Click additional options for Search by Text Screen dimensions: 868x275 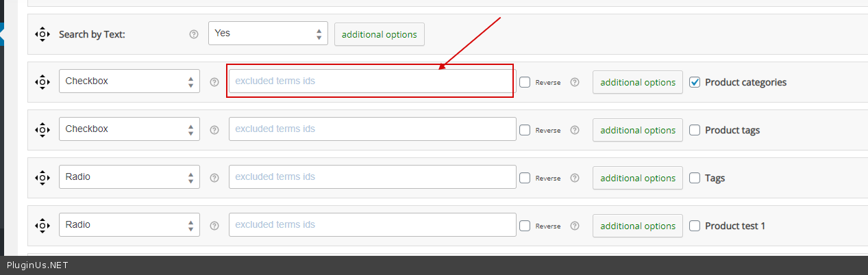click(x=380, y=34)
